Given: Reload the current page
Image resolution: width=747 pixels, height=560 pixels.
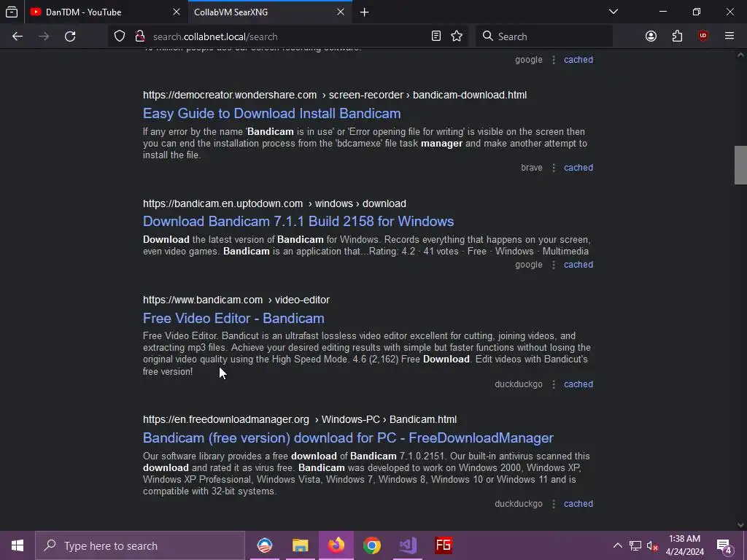Looking at the screenshot, I should pyautogui.click(x=70, y=36).
